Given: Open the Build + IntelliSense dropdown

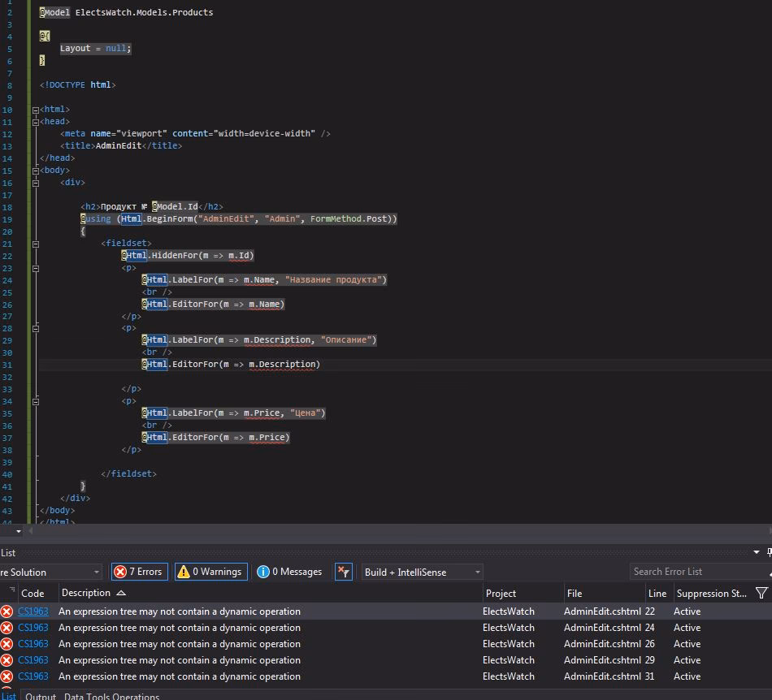Looking at the screenshot, I should [x=422, y=572].
